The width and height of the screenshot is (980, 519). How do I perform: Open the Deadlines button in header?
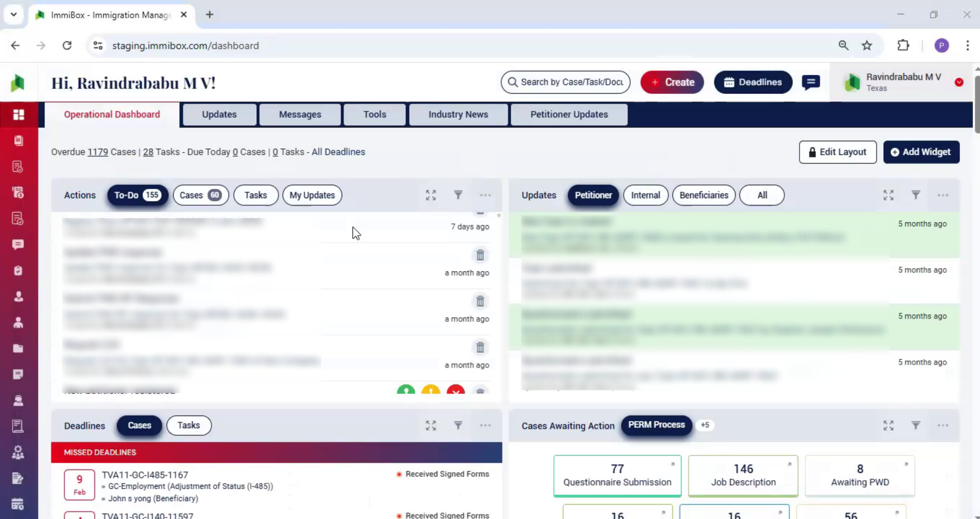pyautogui.click(x=753, y=82)
